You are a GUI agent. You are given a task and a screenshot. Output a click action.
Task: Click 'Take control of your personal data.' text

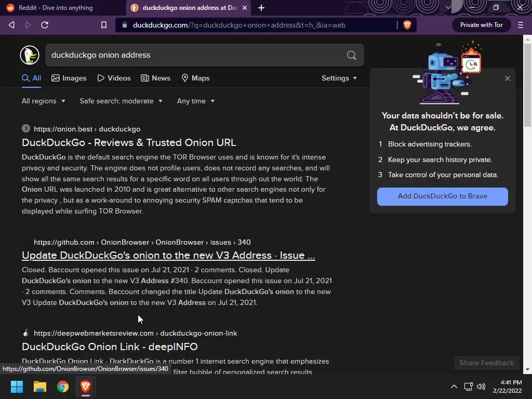[443, 175]
